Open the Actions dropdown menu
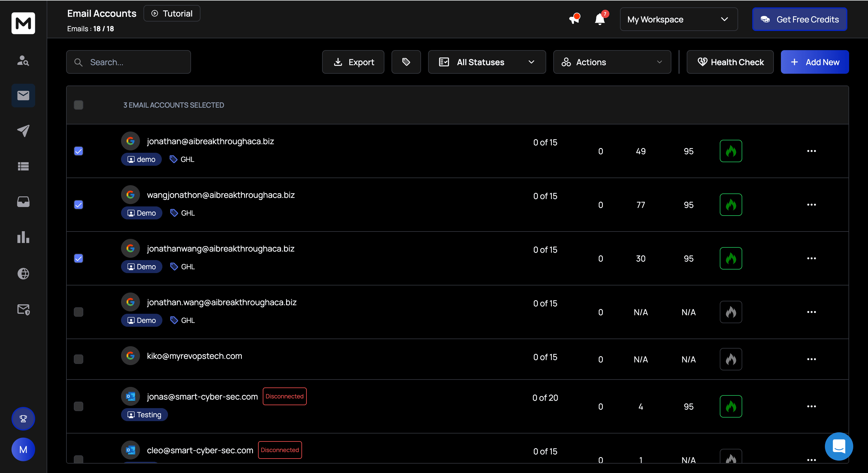Image resolution: width=868 pixels, height=473 pixels. pos(611,62)
